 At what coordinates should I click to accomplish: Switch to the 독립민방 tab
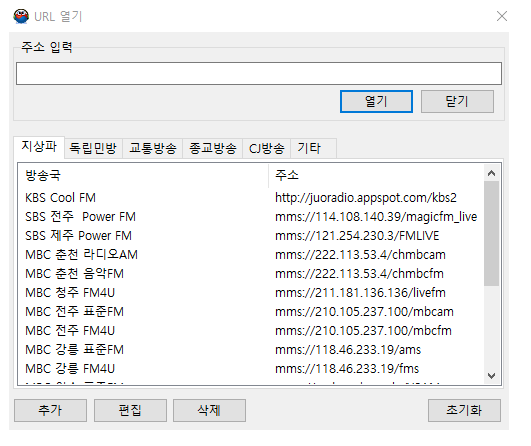[93, 148]
